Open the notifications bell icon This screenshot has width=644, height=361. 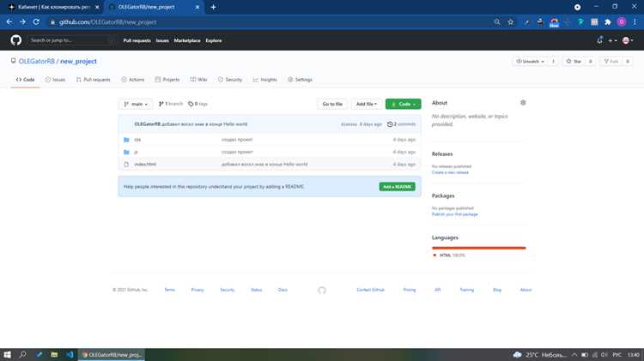tap(599, 40)
